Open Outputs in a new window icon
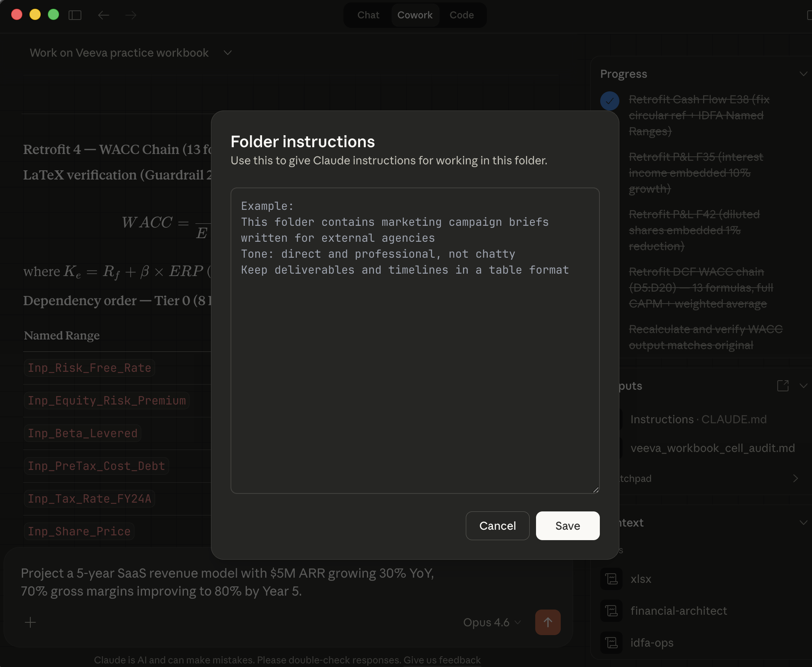Image resolution: width=812 pixels, height=667 pixels. pyautogui.click(x=783, y=386)
